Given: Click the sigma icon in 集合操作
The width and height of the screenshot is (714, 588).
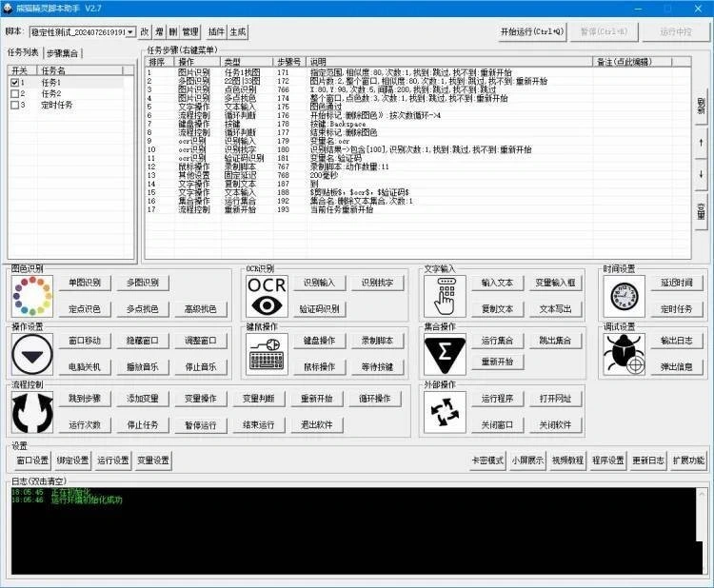Looking at the screenshot, I should click(445, 355).
